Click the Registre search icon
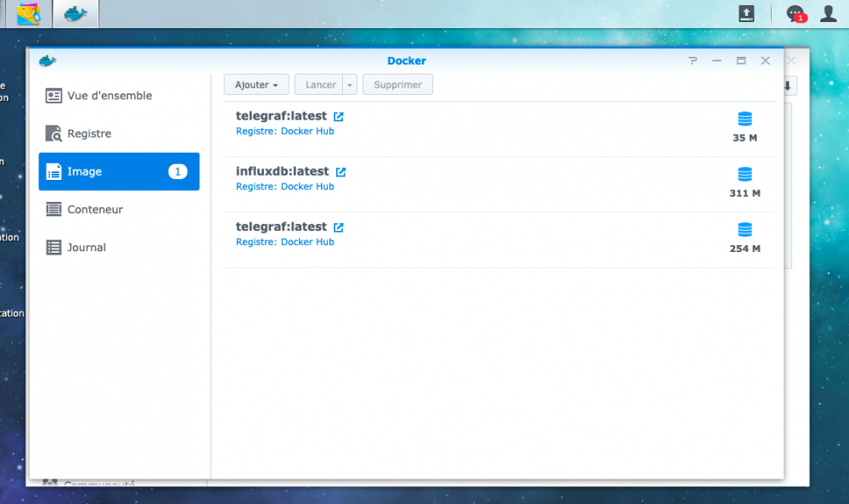The width and height of the screenshot is (849, 504). (x=53, y=134)
